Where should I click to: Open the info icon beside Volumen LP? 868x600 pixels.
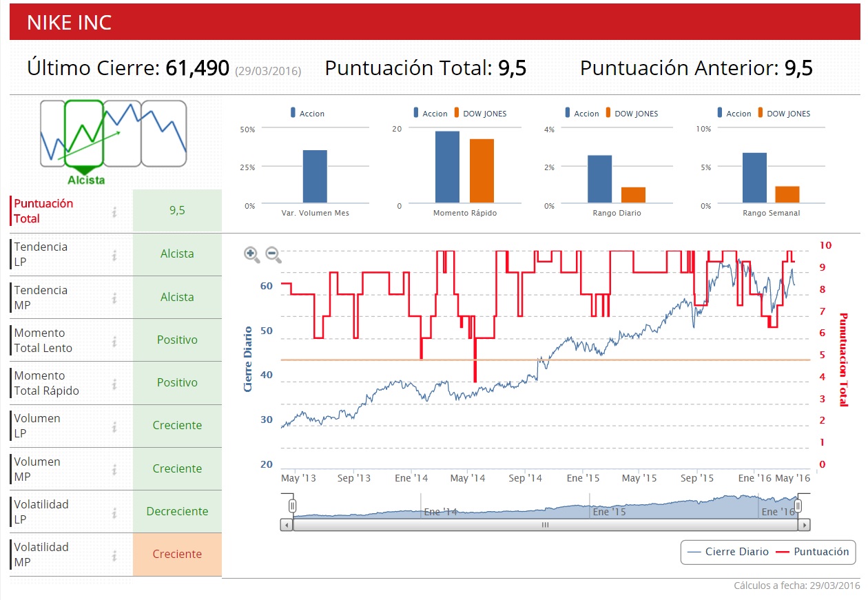114,426
